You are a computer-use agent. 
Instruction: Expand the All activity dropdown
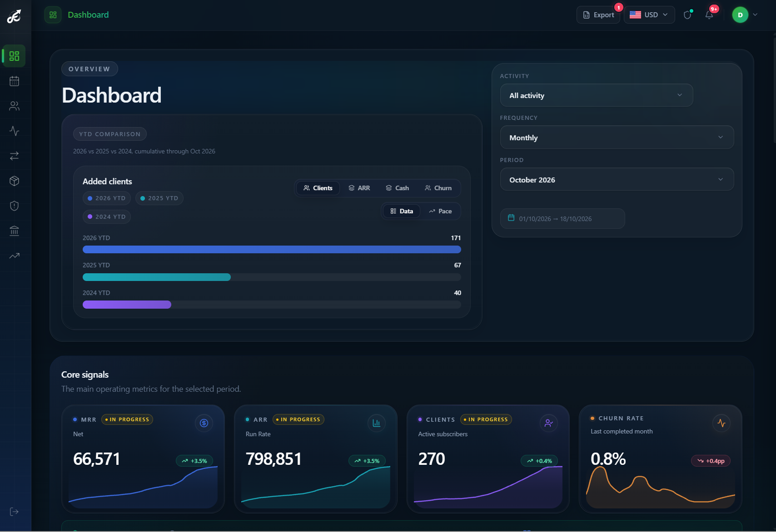597,95
